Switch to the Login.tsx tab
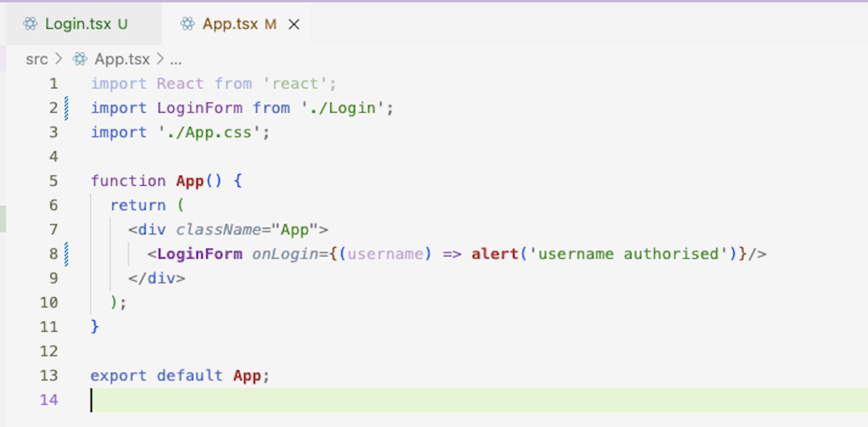The height and width of the screenshot is (427, 868). pos(78,24)
